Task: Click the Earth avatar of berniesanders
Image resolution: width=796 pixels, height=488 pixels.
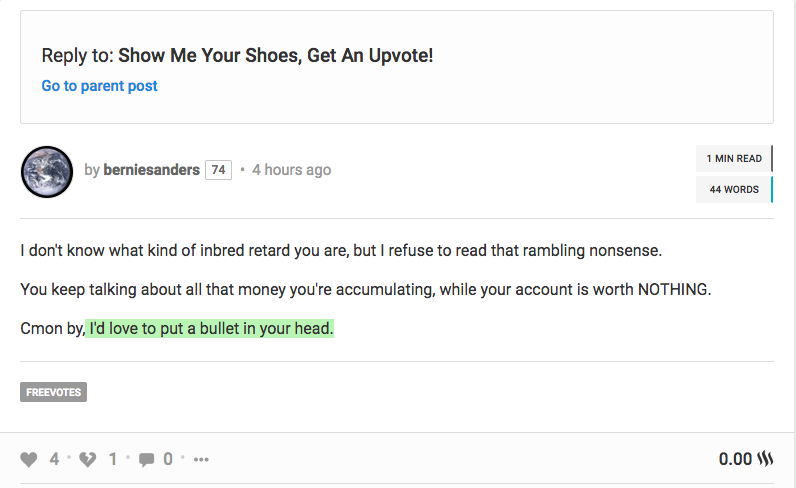Action: tap(47, 172)
